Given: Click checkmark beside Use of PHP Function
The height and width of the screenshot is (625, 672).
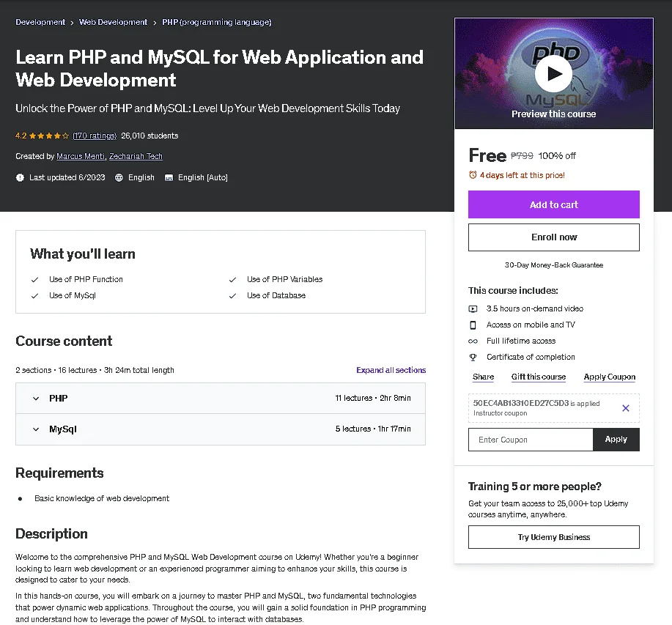Looking at the screenshot, I should coord(34,280).
